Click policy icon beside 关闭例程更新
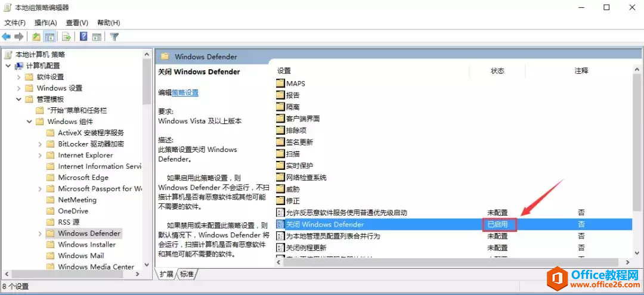This screenshot has width=644, height=295. [280, 248]
